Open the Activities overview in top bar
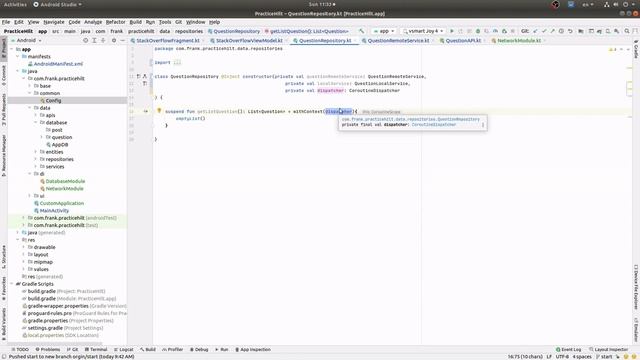 pos(15,4)
